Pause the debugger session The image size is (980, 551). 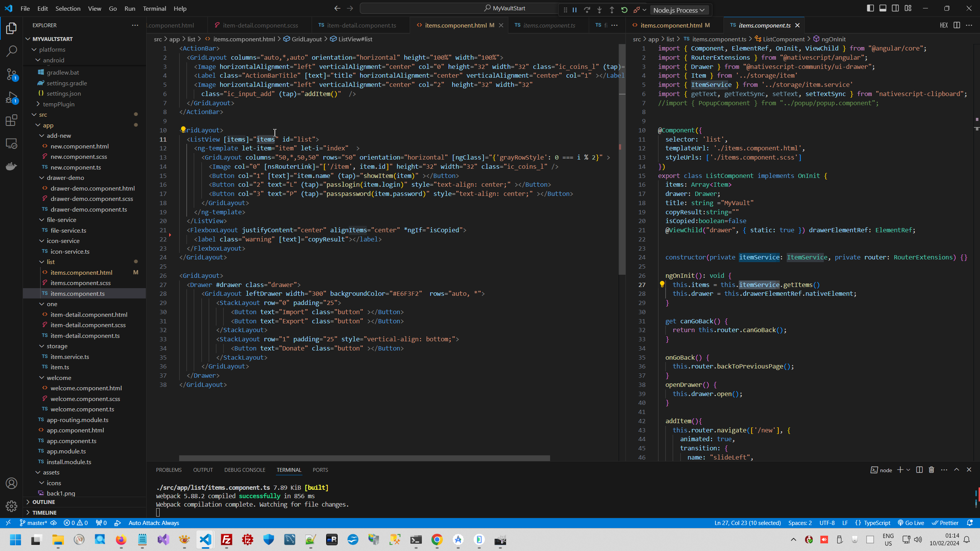[x=575, y=10]
